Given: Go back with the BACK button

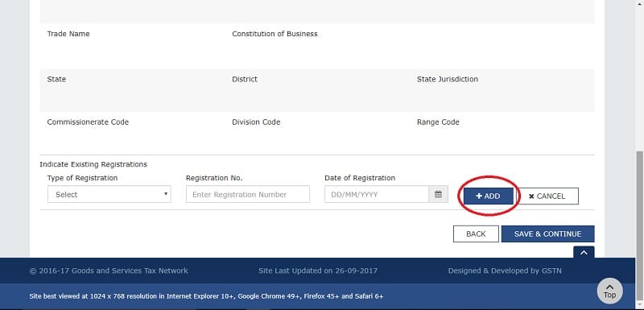Looking at the screenshot, I should [476, 234].
